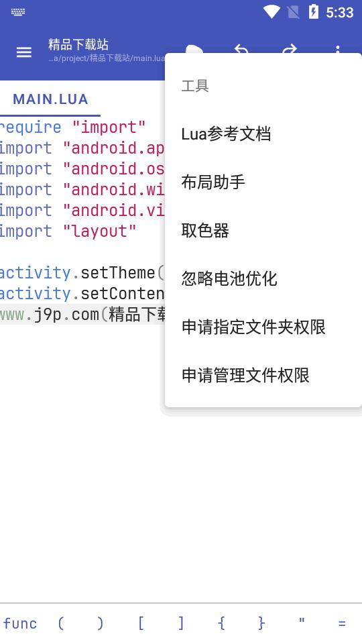Viewport: 362px width, 644px height.
Task: Tap the Wi-Fi status icon
Action: click(271, 12)
